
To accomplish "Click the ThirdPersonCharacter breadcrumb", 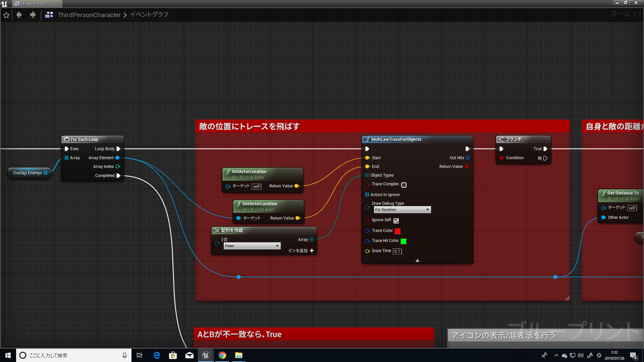I will click(89, 15).
